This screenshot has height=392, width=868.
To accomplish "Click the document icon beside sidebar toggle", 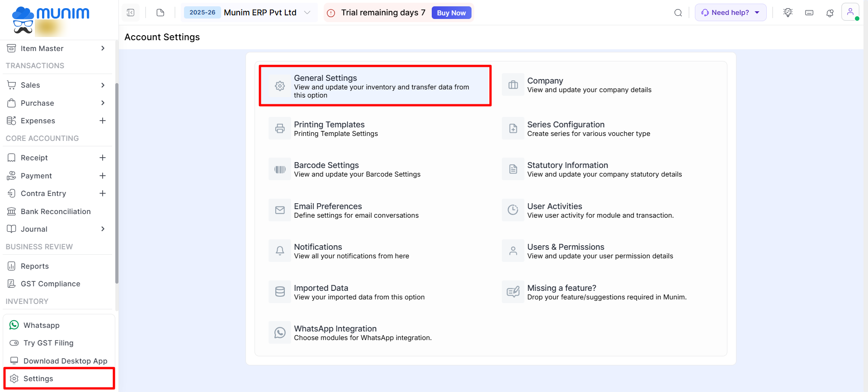I will pos(160,13).
